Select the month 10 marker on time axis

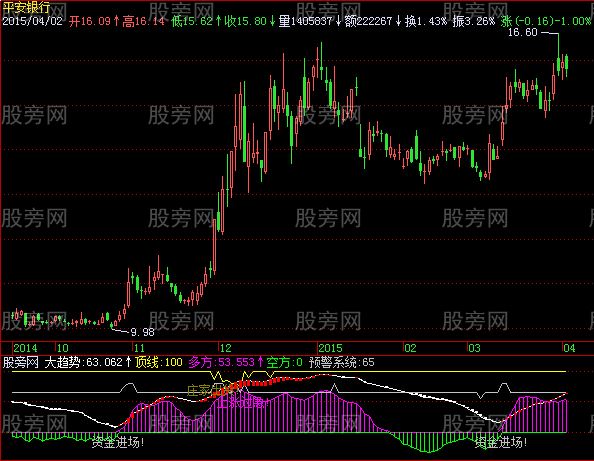(x=62, y=348)
